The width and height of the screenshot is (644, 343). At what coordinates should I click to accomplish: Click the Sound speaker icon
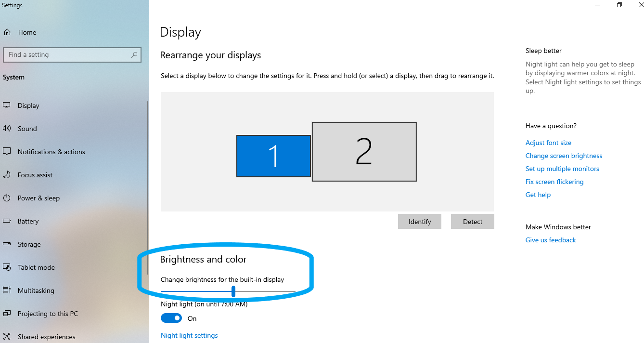7,128
